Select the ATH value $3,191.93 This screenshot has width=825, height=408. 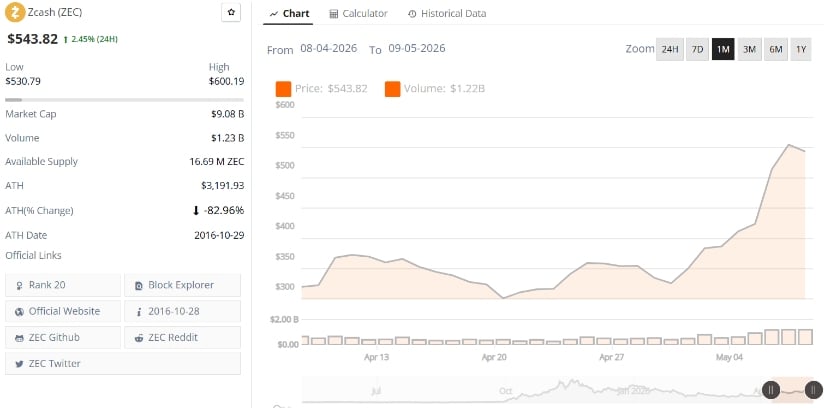tap(223, 185)
